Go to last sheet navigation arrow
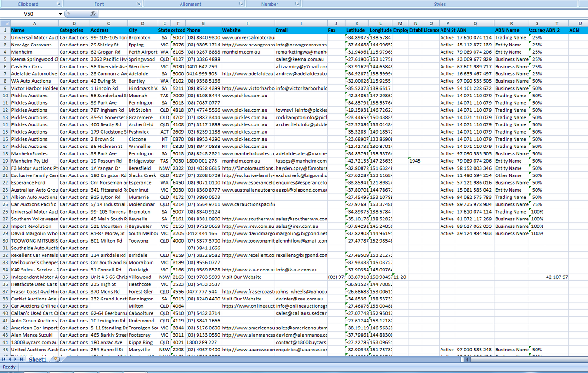588x373 pixels. click(x=22, y=359)
